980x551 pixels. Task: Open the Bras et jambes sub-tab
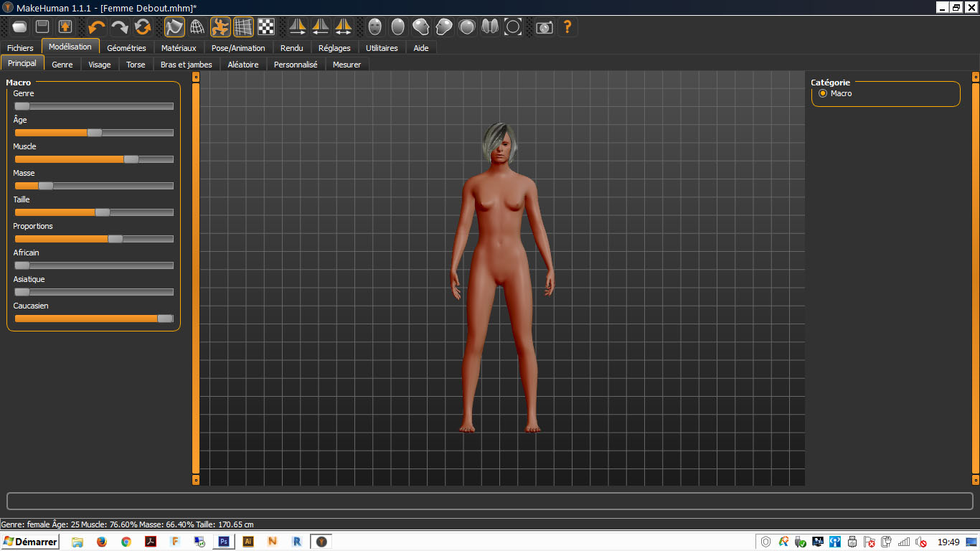tap(187, 65)
